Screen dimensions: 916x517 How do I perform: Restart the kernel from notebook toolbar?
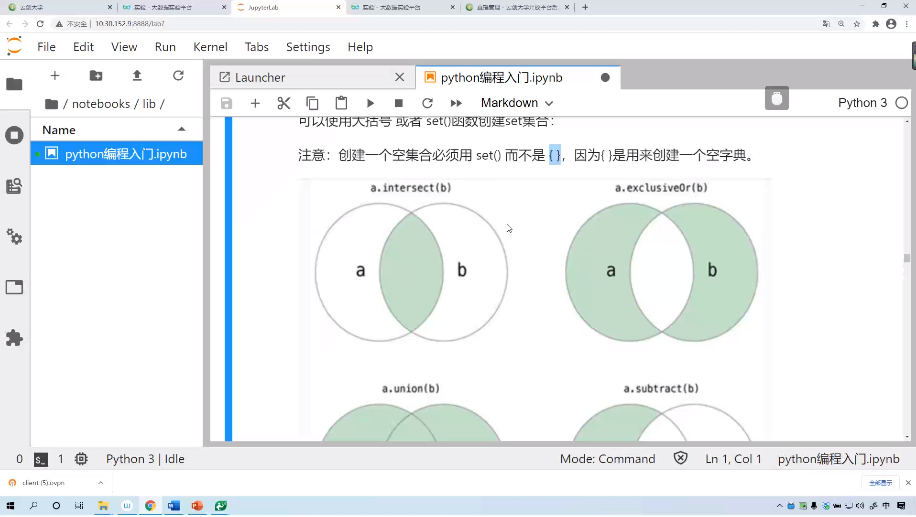point(427,103)
